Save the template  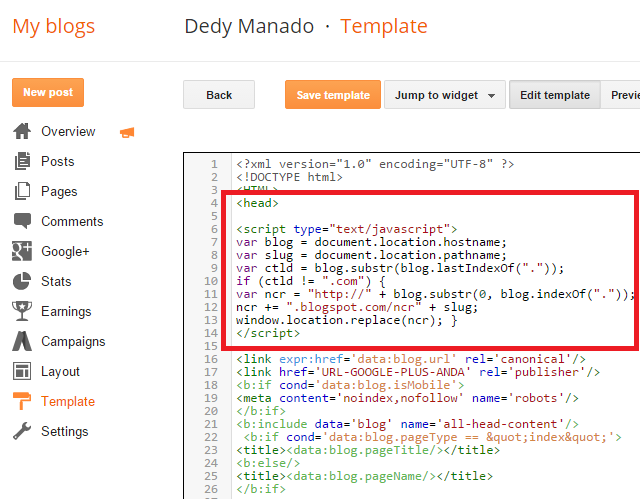[x=333, y=95]
